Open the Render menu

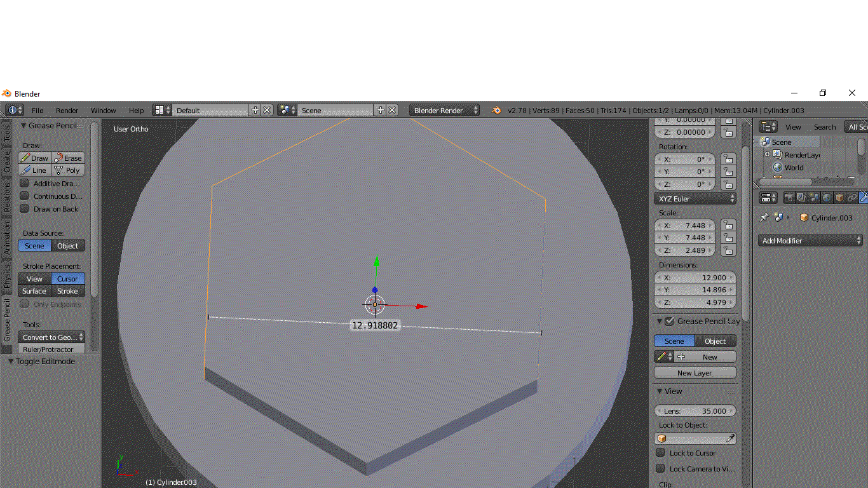point(67,111)
